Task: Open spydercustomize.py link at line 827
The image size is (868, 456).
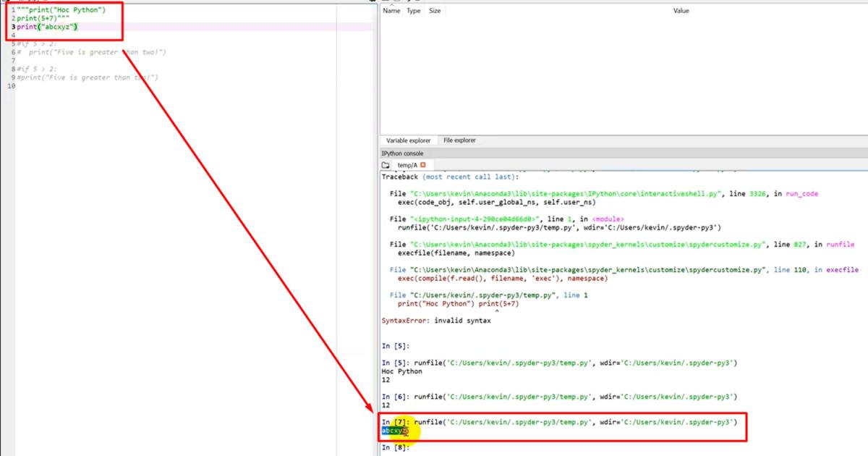Action: coord(587,245)
